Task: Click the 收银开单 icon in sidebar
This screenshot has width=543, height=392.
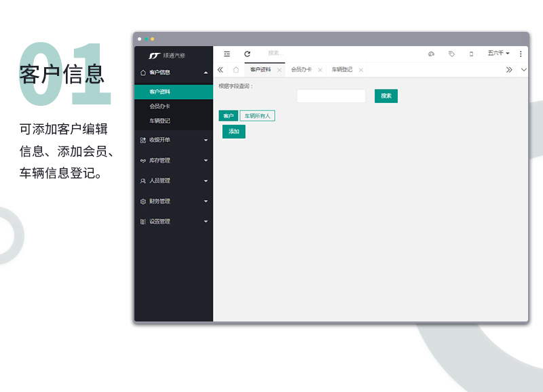Action: coord(143,140)
